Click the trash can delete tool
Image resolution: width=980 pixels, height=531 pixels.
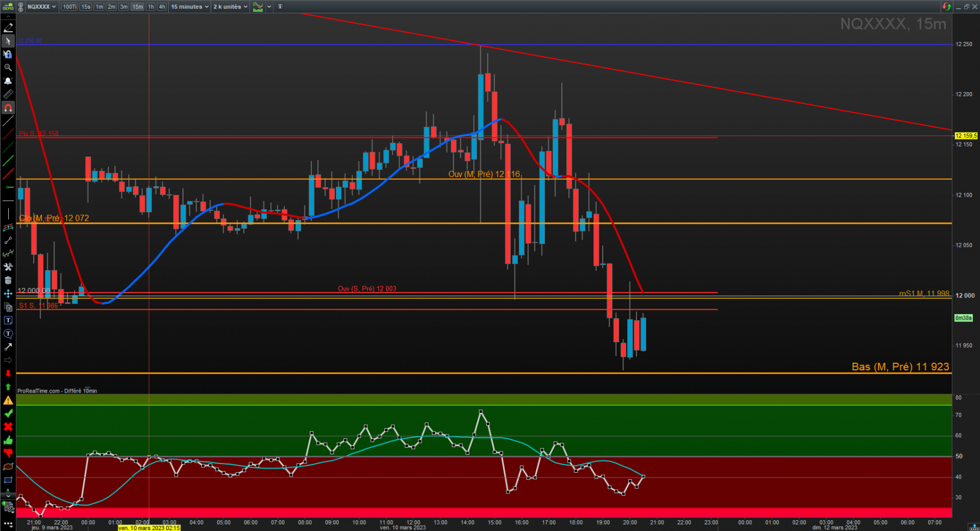coord(8,280)
